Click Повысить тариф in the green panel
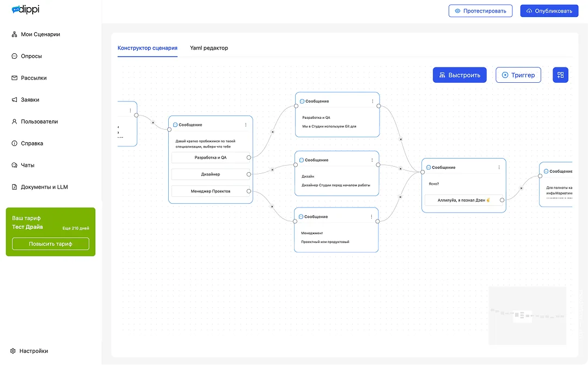 (50, 244)
